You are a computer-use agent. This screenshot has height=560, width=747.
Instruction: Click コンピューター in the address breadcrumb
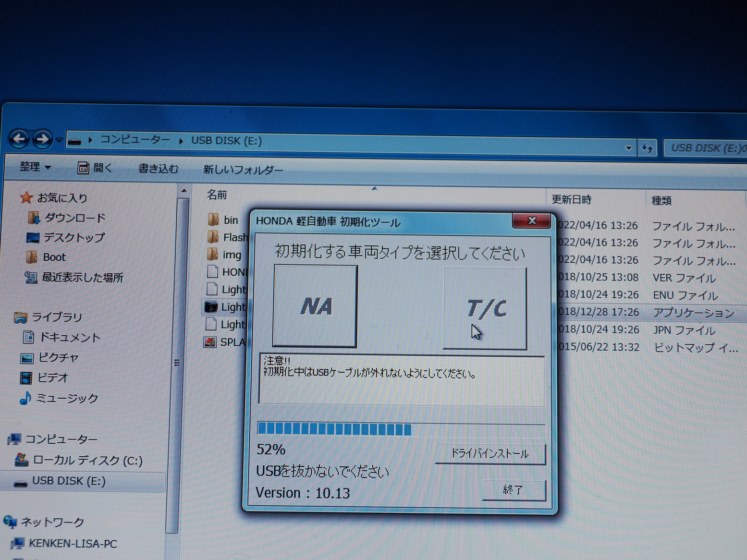tap(135, 139)
